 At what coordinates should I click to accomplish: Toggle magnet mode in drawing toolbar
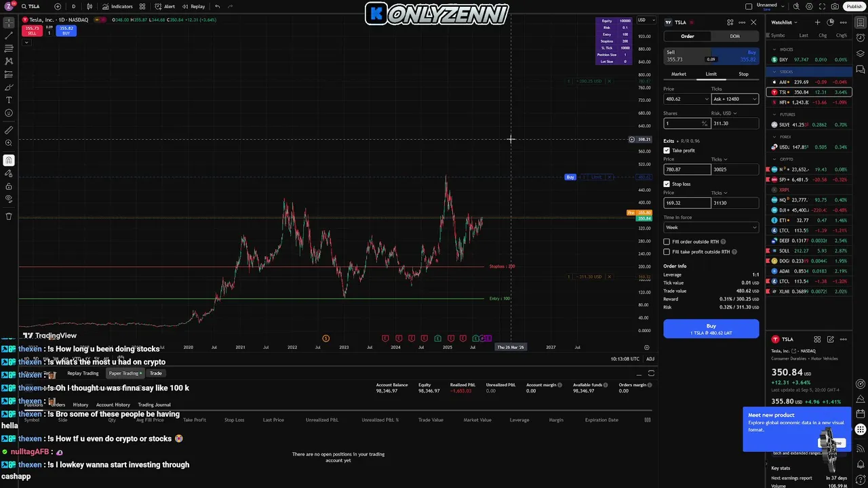[x=9, y=161]
